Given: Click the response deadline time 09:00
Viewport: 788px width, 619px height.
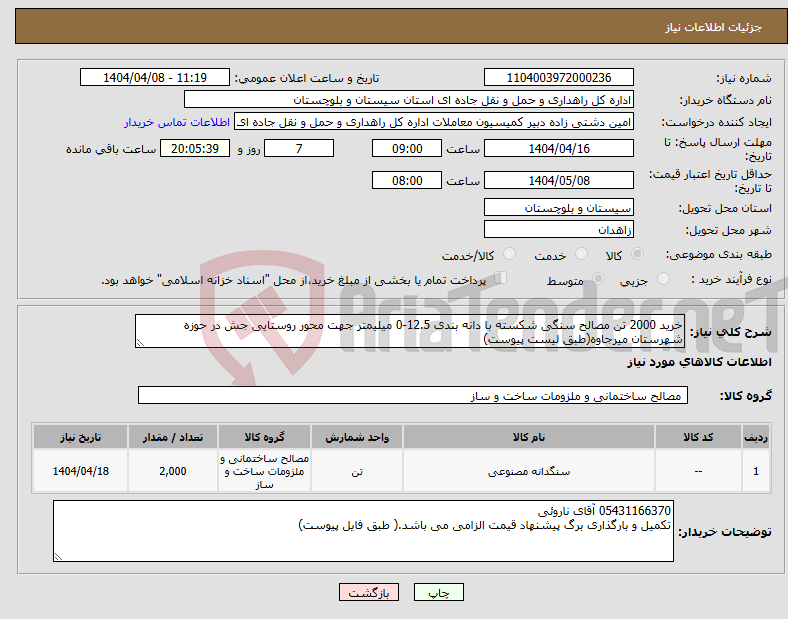Looking at the screenshot, I should [x=407, y=148].
